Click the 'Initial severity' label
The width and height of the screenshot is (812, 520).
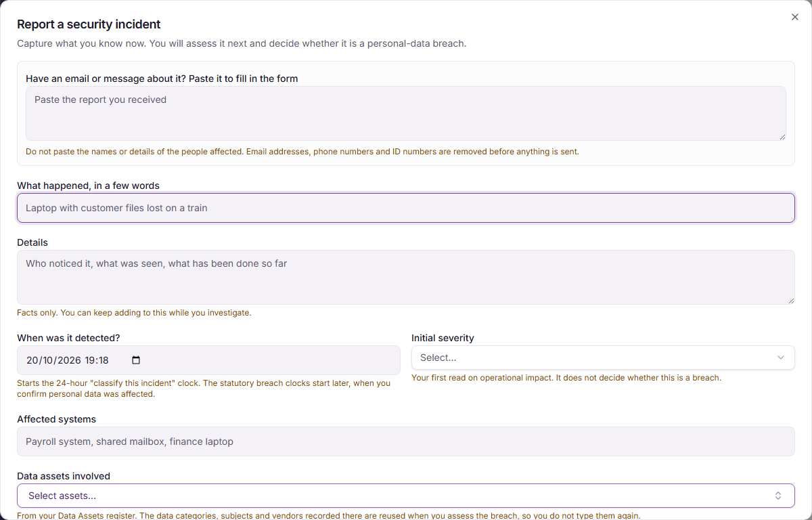pos(443,338)
